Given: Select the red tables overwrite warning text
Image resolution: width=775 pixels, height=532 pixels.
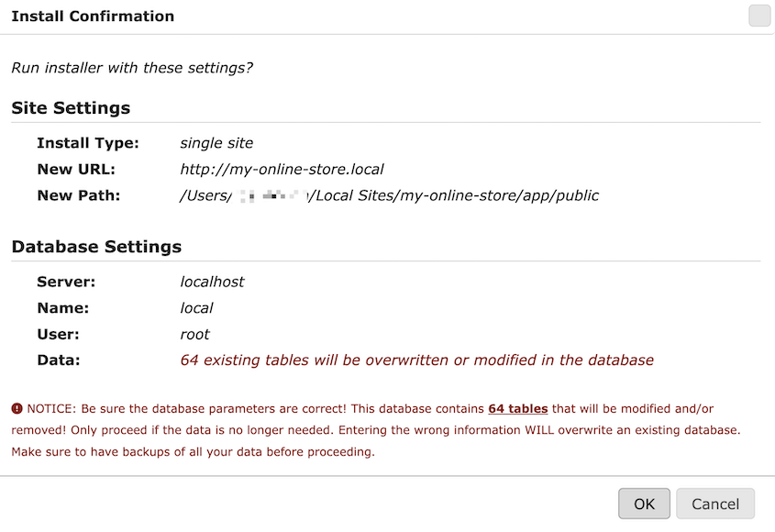Looking at the screenshot, I should [417, 360].
